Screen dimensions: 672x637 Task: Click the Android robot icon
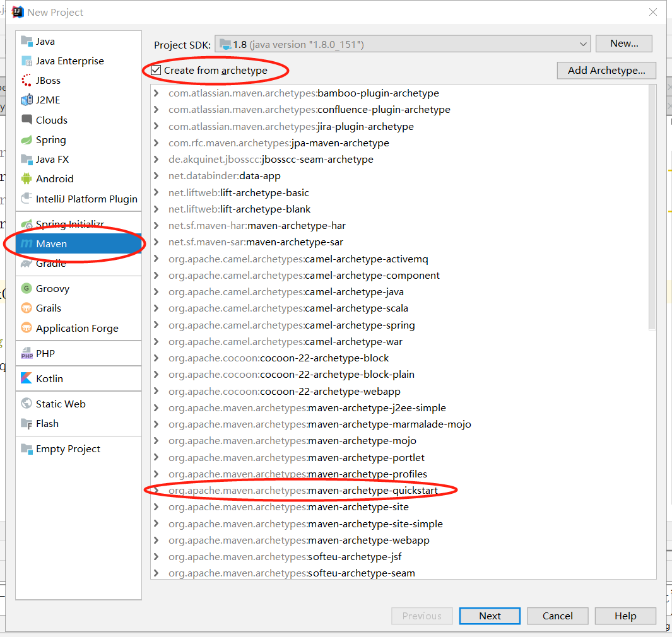click(x=27, y=178)
